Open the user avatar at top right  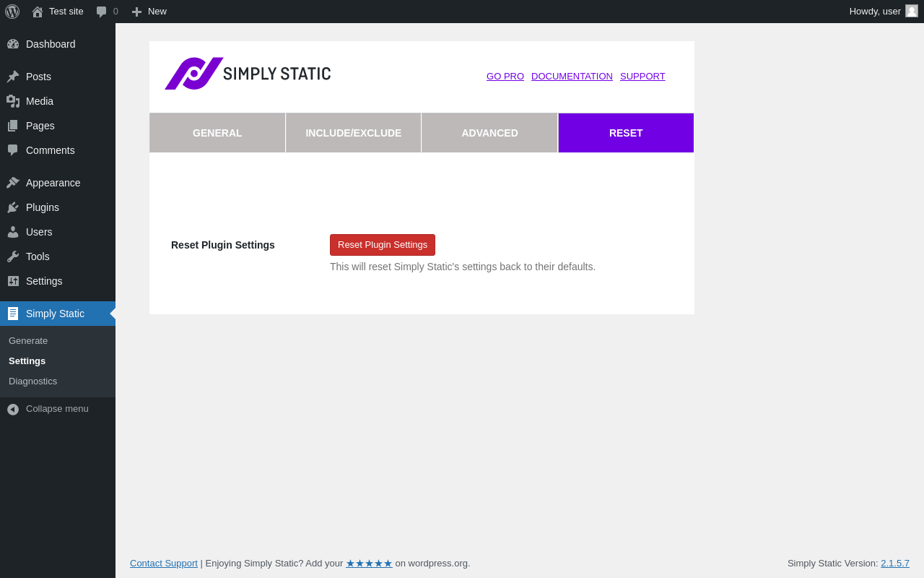(x=912, y=11)
